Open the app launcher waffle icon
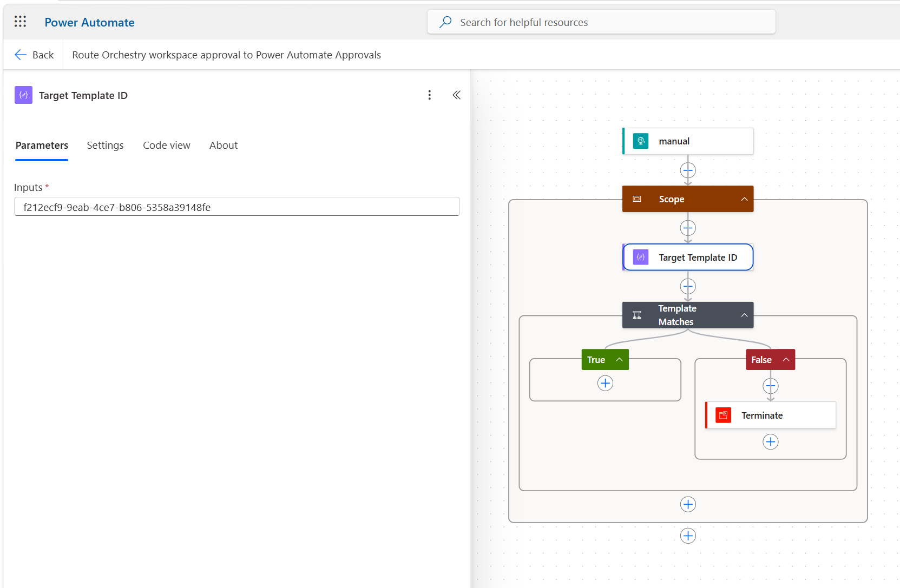Viewport: 900px width, 588px height. 20,22
